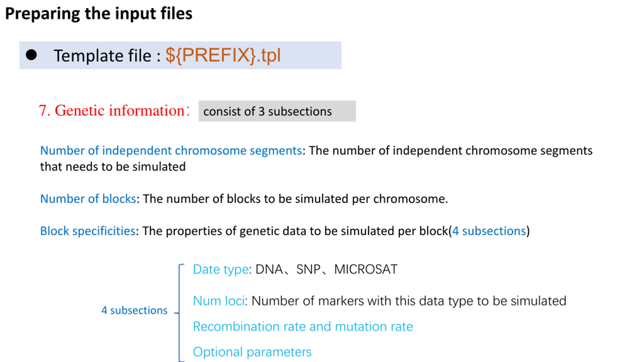
Task: Select the 'Preparing the input files' title
Action: pyautogui.click(x=99, y=14)
